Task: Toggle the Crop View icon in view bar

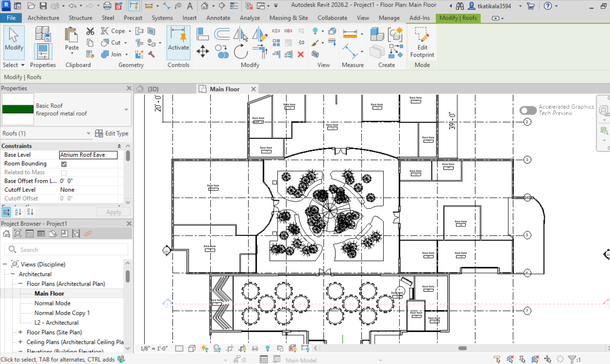Action: 230,348
